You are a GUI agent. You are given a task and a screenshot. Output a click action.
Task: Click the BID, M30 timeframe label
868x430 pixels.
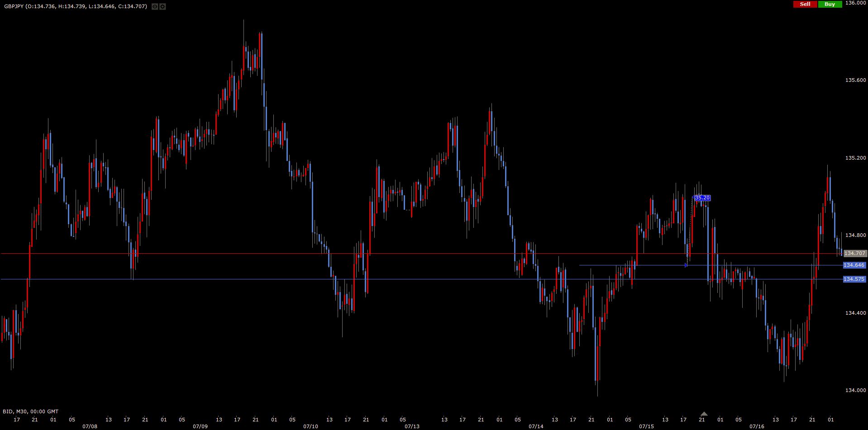(x=30, y=411)
